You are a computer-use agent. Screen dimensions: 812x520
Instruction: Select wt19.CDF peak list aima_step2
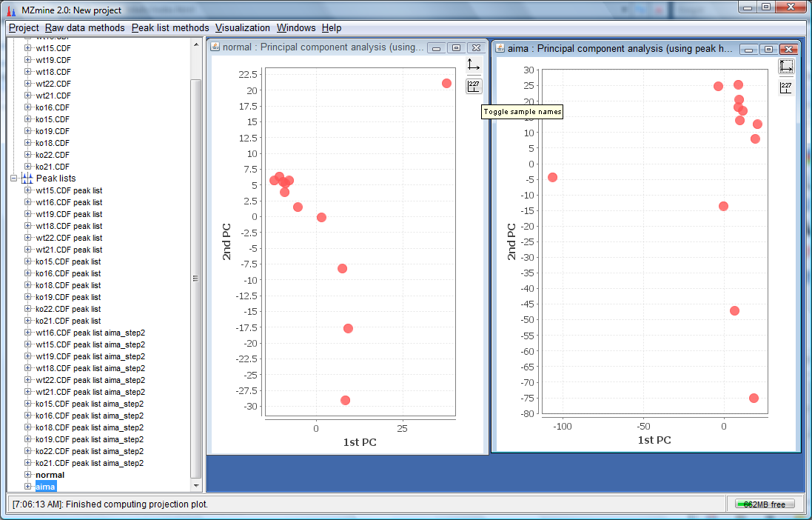(x=90, y=357)
